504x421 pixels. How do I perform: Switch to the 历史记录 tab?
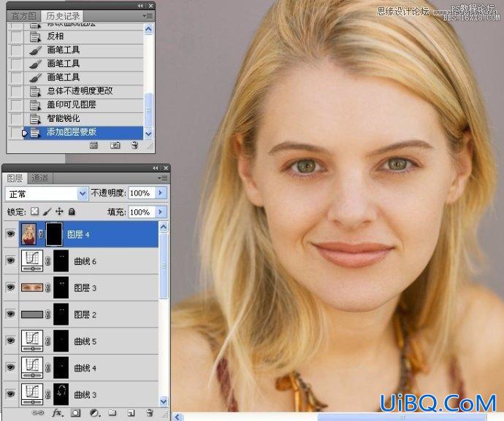coord(63,16)
